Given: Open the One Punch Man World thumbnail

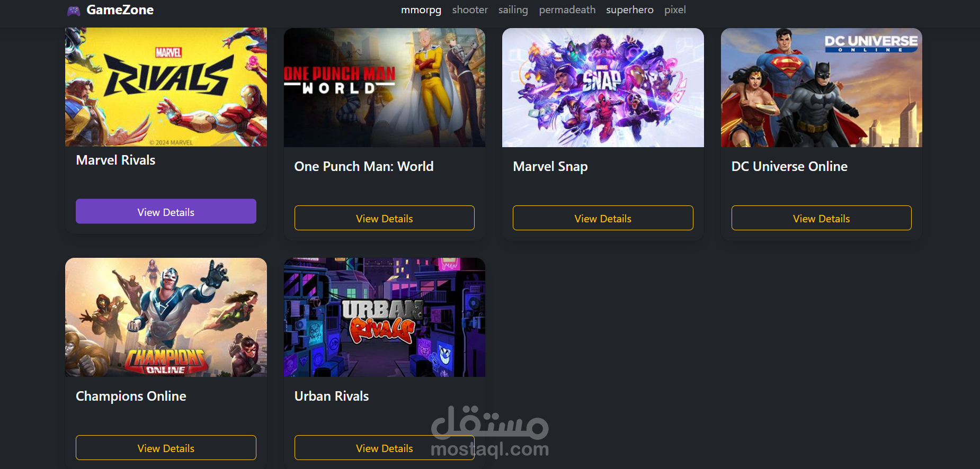Looking at the screenshot, I should point(385,87).
